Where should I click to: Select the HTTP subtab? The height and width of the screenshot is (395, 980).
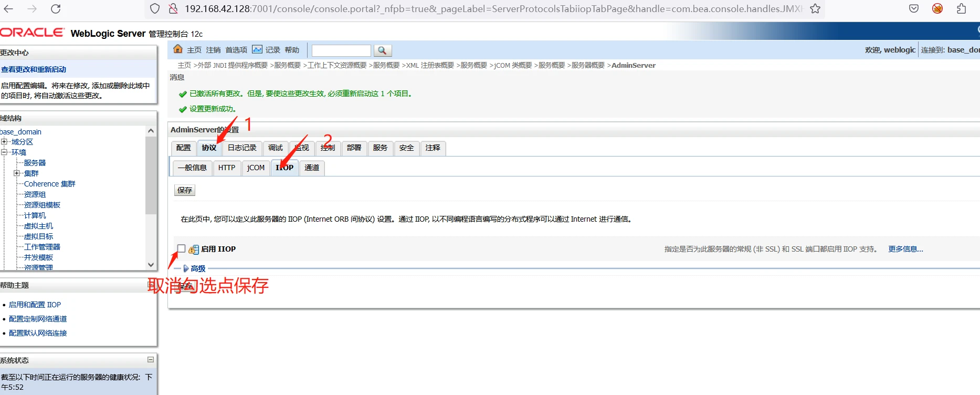coord(227,168)
